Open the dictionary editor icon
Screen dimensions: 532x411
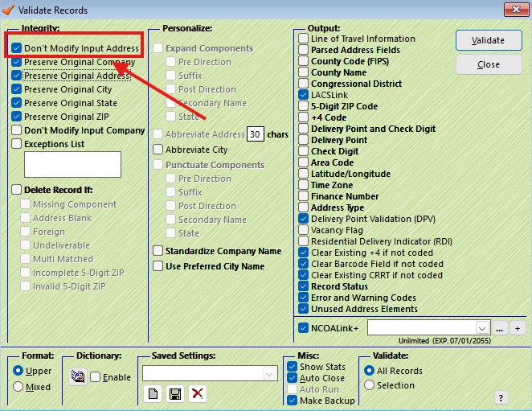point(78,376)
